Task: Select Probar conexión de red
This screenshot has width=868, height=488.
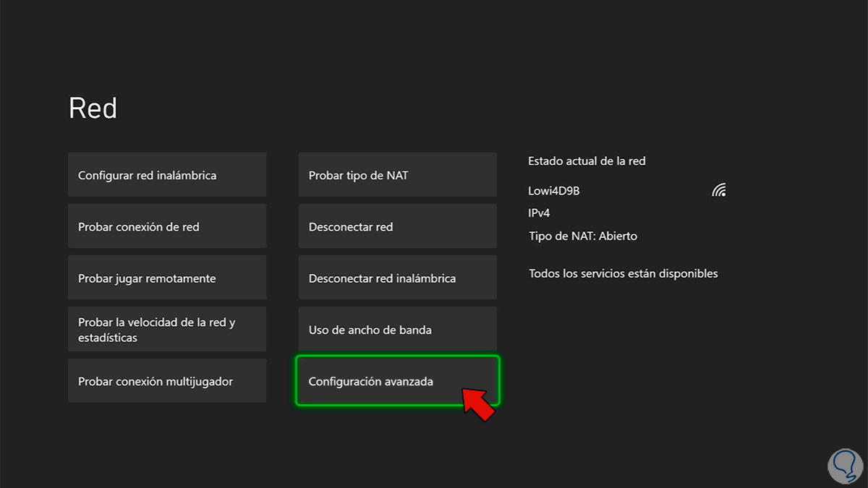Action: tap(167, 227)
